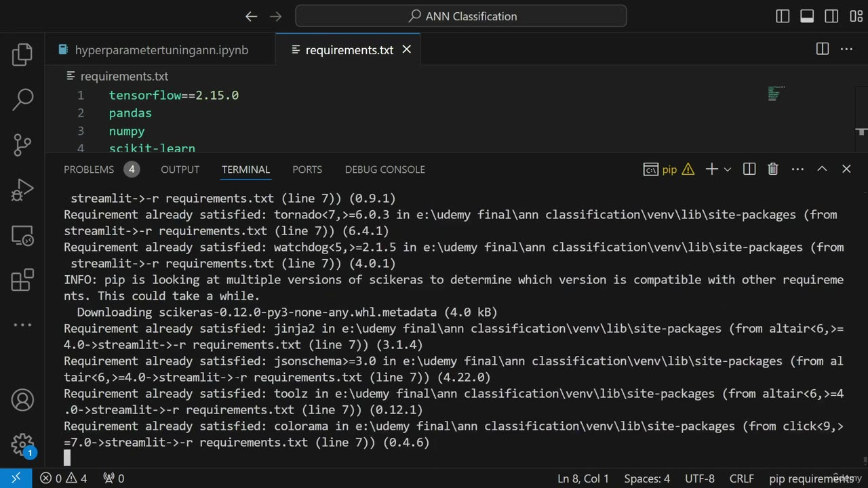This screenshot has width=868, height=488.
Task: Expand the new terminal launch profile dropdown
Action: [728, 169]
